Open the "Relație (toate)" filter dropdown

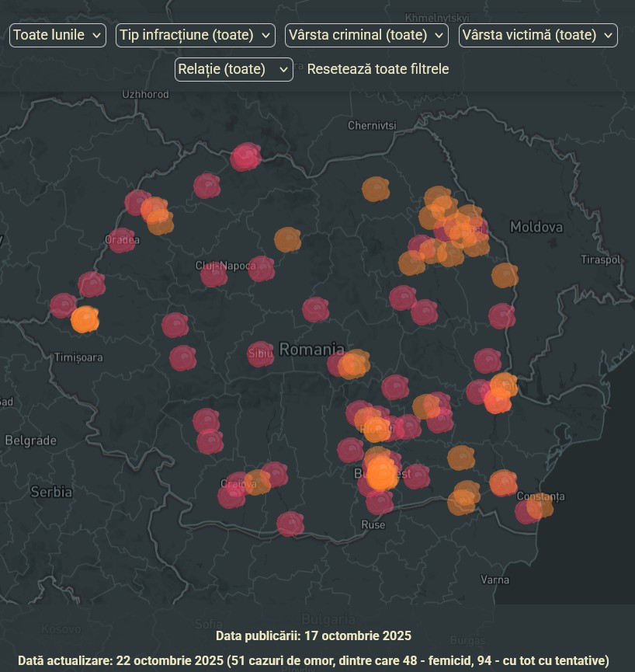tap(233, 69)
